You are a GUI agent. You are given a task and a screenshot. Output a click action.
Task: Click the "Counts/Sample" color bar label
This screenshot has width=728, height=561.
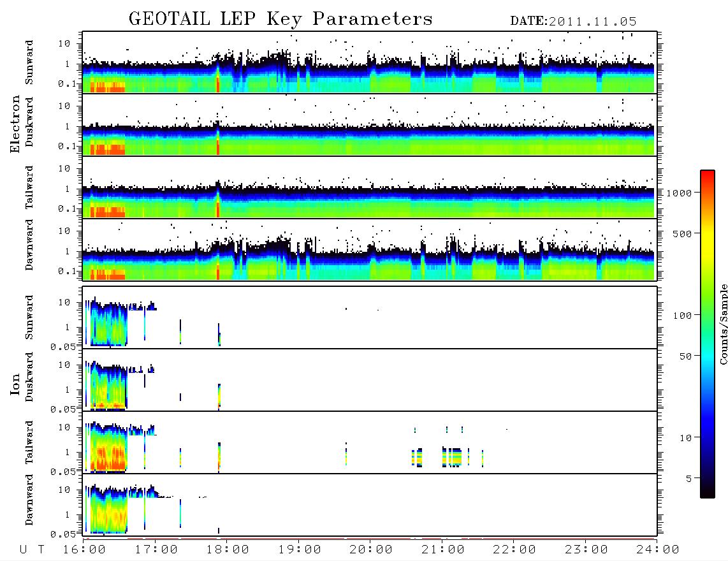[723, 324]
